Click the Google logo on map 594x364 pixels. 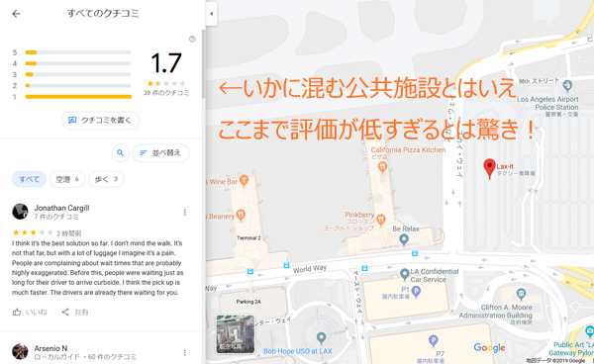point(489,348)
